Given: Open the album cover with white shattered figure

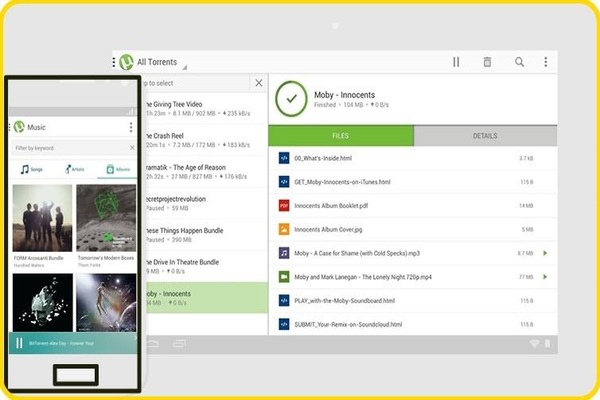Looking at the screenshot, I should 42,302.
